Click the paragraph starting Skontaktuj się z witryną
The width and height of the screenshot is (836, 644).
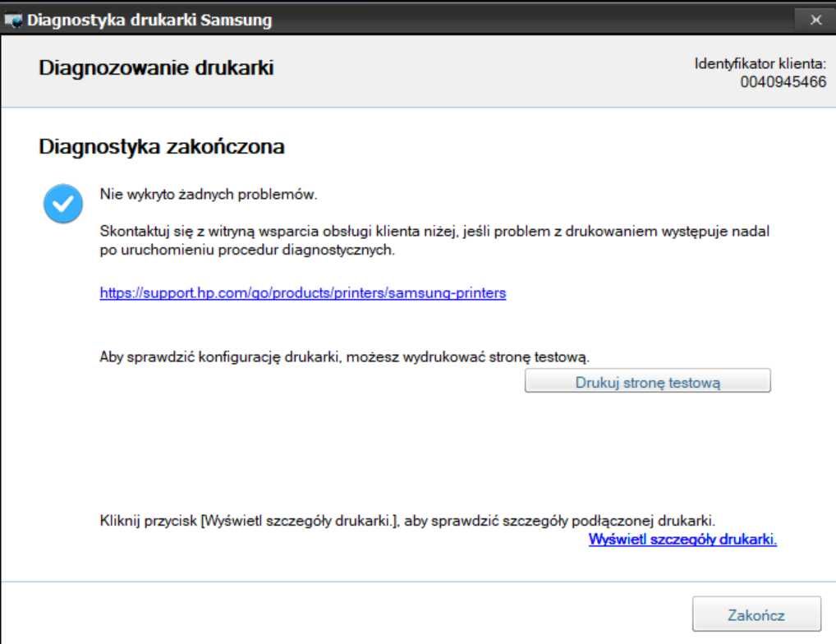click(x=434, y=241)
